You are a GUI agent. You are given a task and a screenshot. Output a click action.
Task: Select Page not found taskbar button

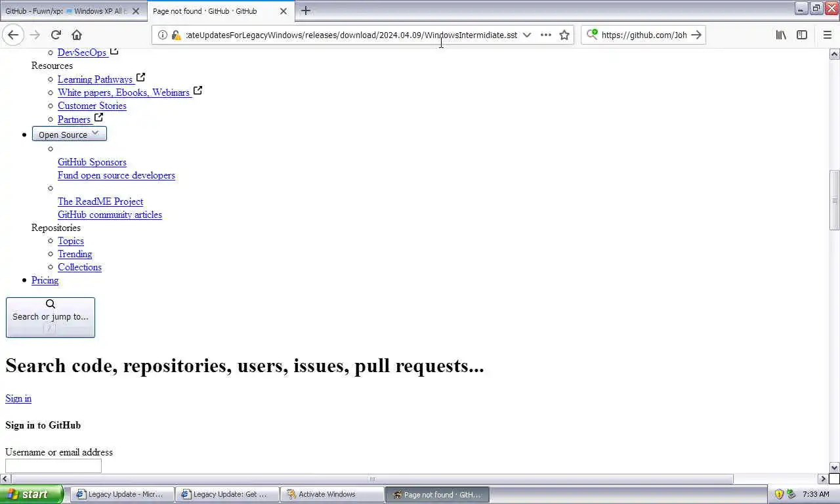click(x=437, y=494)
